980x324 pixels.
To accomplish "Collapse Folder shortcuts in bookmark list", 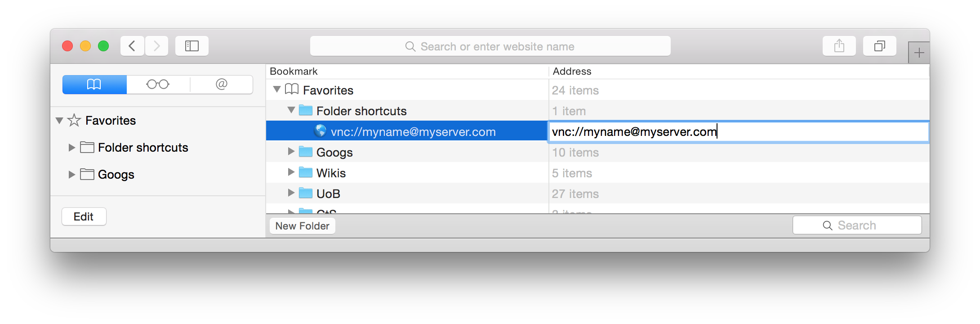I will pos(291,110).
